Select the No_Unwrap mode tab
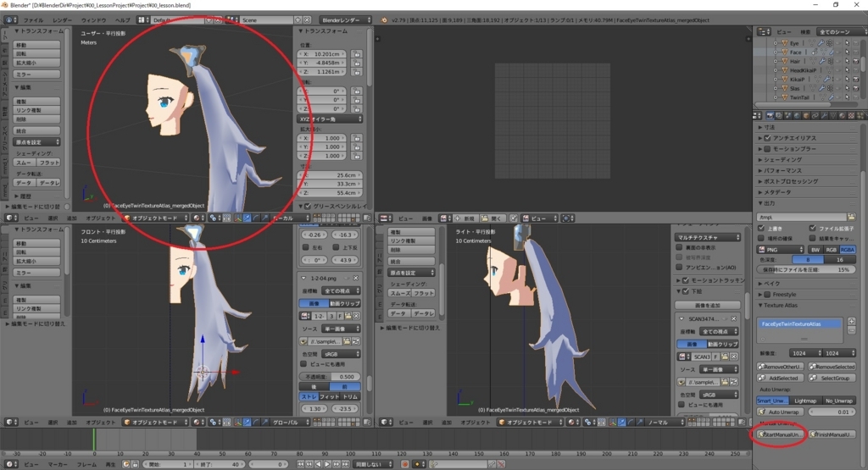868x470 pixels. point(838,401)
